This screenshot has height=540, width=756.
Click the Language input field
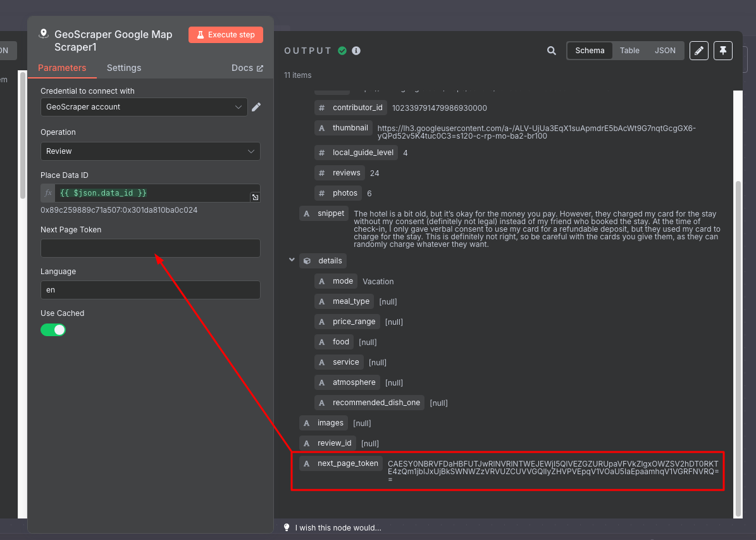coord(151,290)
